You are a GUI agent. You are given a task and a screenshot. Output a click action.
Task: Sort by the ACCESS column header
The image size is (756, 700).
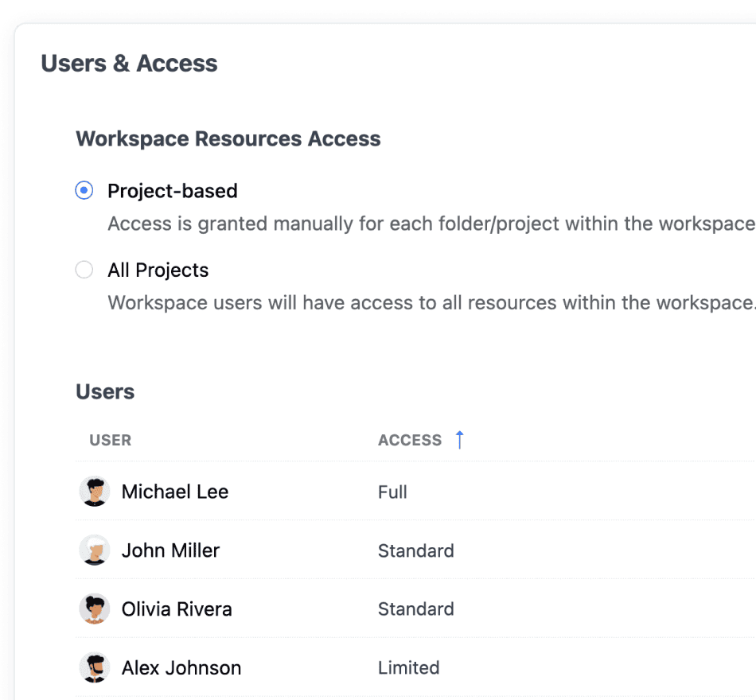[409, 440]
